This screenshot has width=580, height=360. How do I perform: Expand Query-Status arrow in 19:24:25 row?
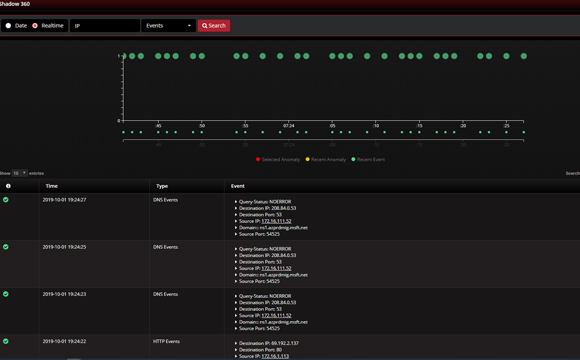coord(236,249)
